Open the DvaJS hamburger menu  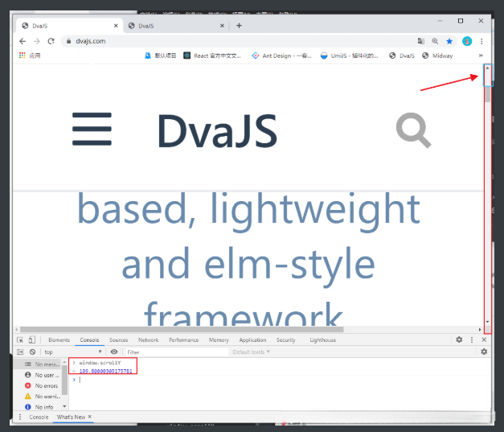(92, 129)
